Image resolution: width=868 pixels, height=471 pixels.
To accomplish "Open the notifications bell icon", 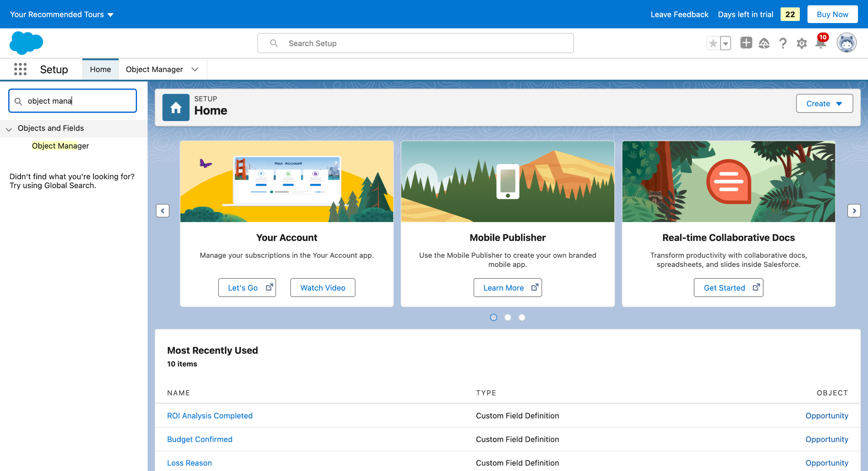I will [x=821, y=43].
